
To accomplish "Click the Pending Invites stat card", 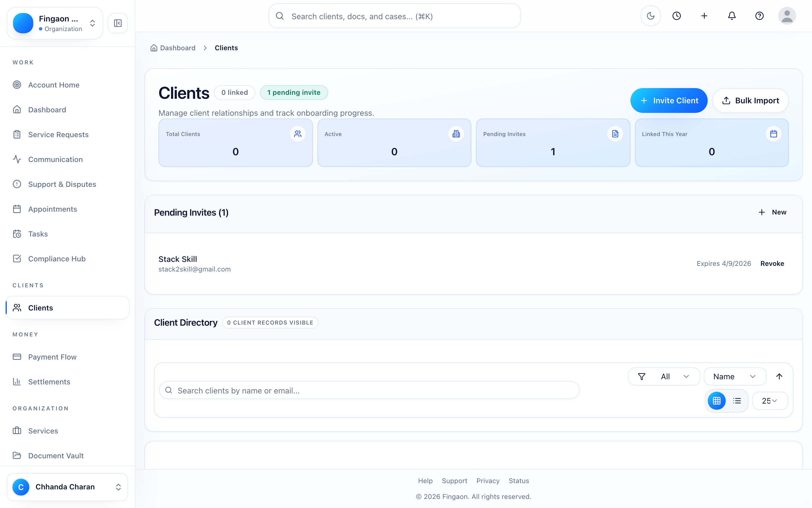I will point(553,143).
